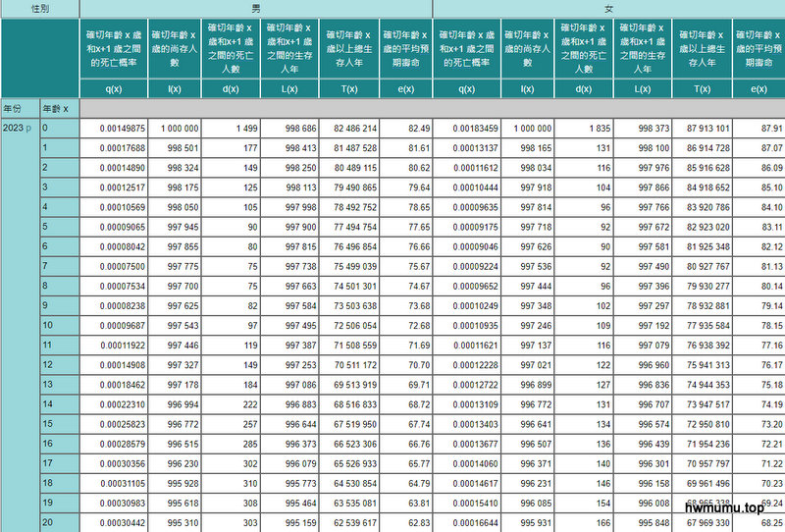Image resolution: width=785 pixels, height=532 pixels.
Task: Select the cell reading 0.00183459
Action: 467,129
